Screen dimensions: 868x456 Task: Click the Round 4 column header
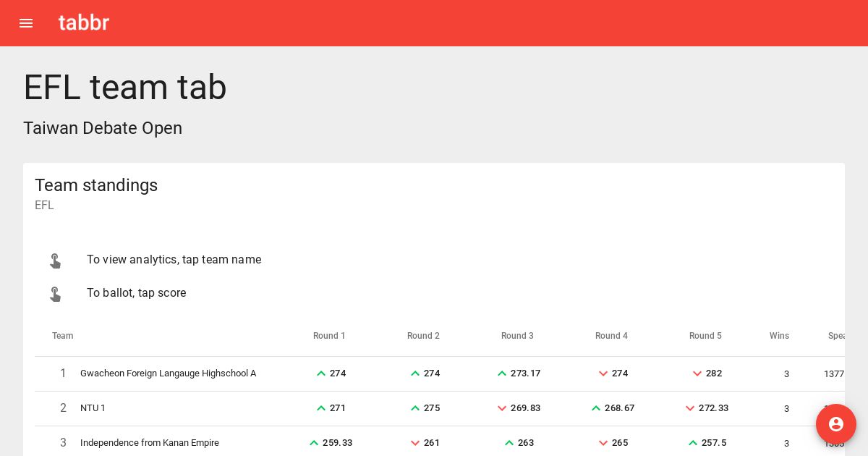[611, 336]
